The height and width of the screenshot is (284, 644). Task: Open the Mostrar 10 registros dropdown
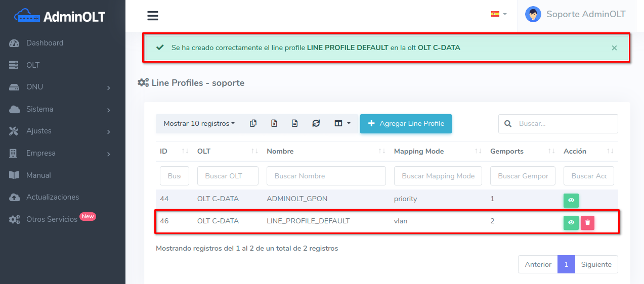[x=199, y=123]
